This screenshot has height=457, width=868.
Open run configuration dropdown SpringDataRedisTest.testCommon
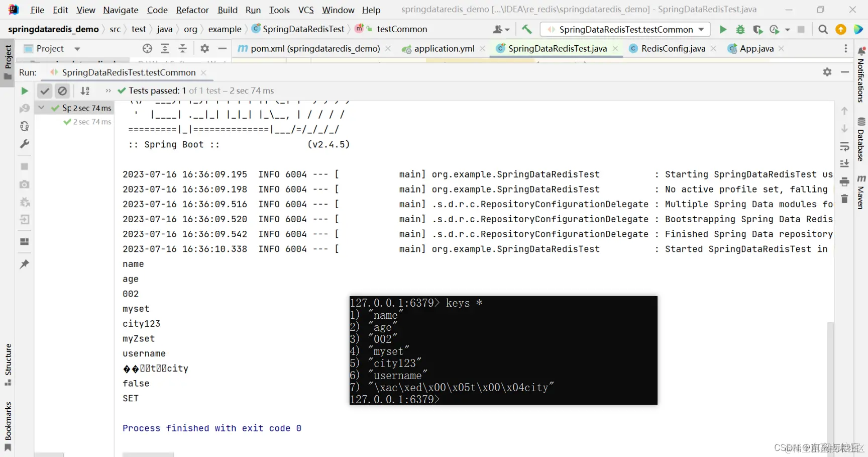click(625, 30)
